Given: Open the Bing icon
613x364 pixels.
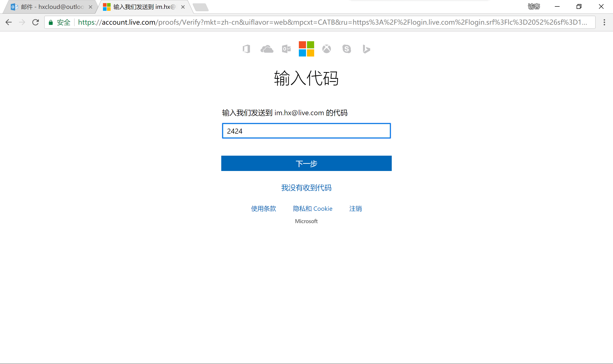Looking at the screenshot, I should 366,49.
